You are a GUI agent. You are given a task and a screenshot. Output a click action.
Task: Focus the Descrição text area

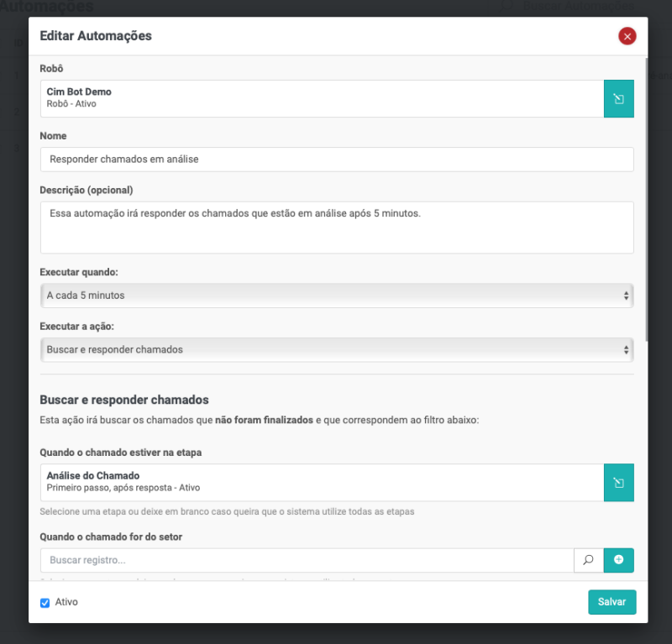click(x=336, y=227)
